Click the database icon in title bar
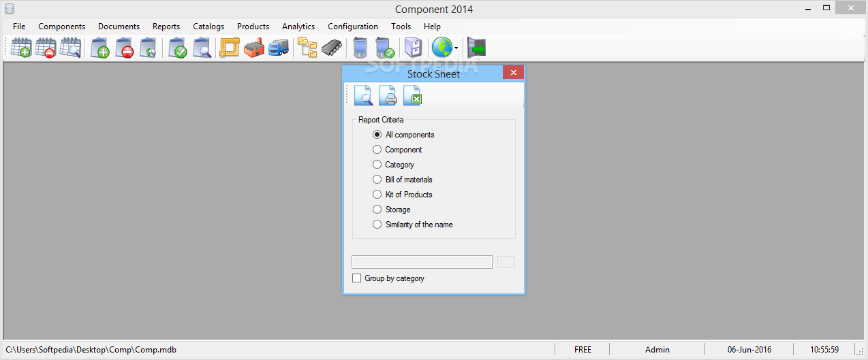 pyautogui.click(x=9, y=9)
